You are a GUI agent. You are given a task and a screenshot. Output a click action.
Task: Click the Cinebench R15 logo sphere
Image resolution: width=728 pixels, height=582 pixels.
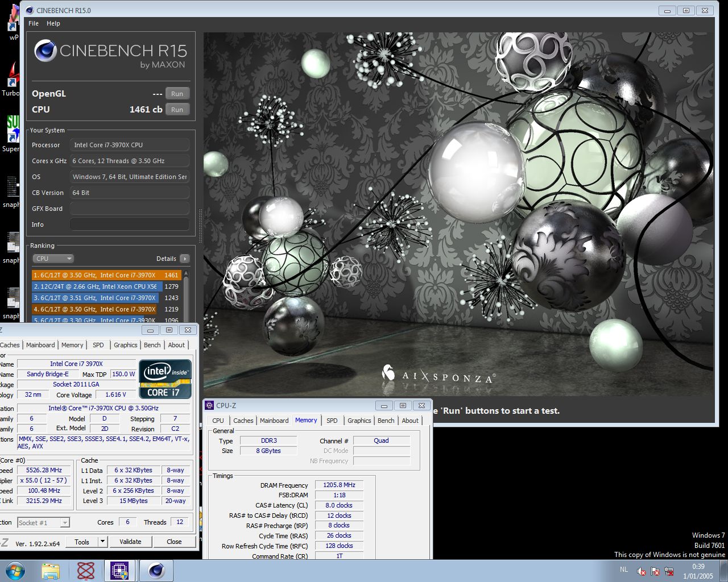coord(45,51)
